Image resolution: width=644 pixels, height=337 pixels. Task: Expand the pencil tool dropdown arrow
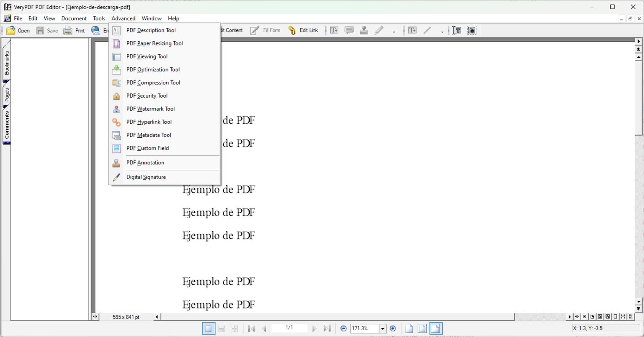click(394, 32)
